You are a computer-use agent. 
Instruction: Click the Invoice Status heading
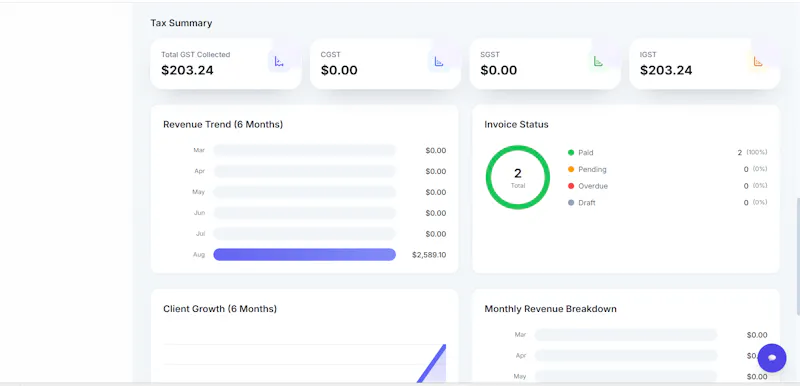516,124
